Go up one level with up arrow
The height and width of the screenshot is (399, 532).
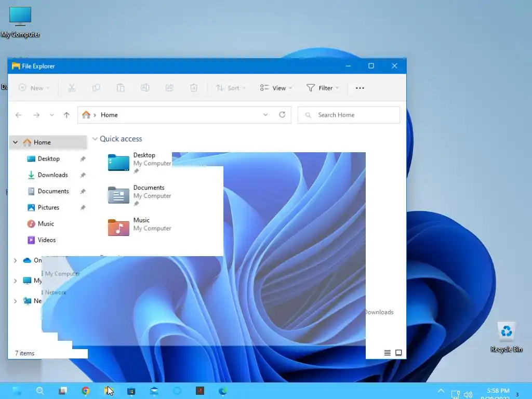pyautogui.click(x=66, y=115)
